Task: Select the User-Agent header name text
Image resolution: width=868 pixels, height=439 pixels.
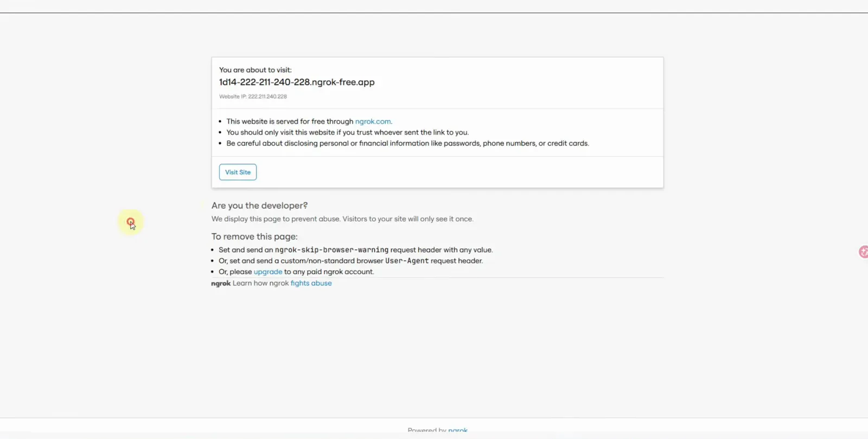Action: [x=407, y=261]
